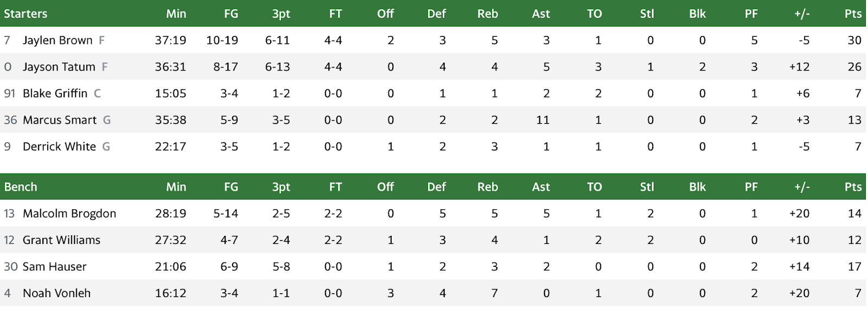Screen dimensions: 868x309
Task: Sort bench by Ast column header
Action: (x=541, y=187)
